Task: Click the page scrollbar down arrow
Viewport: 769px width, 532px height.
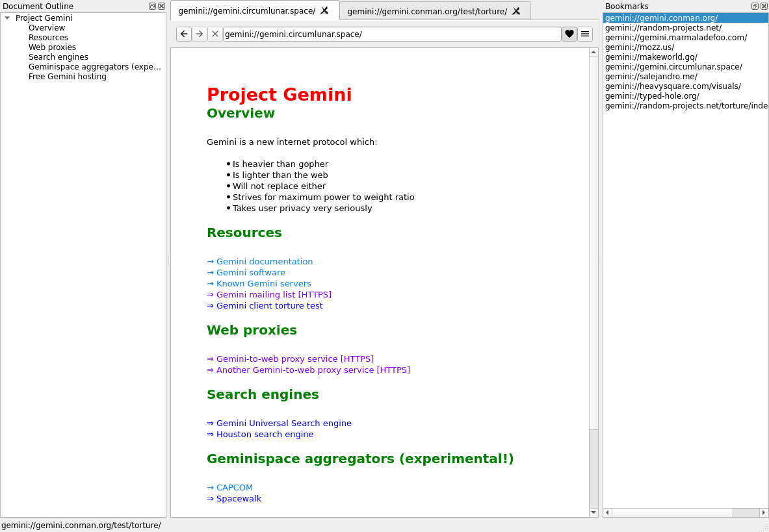Action: 593,513
